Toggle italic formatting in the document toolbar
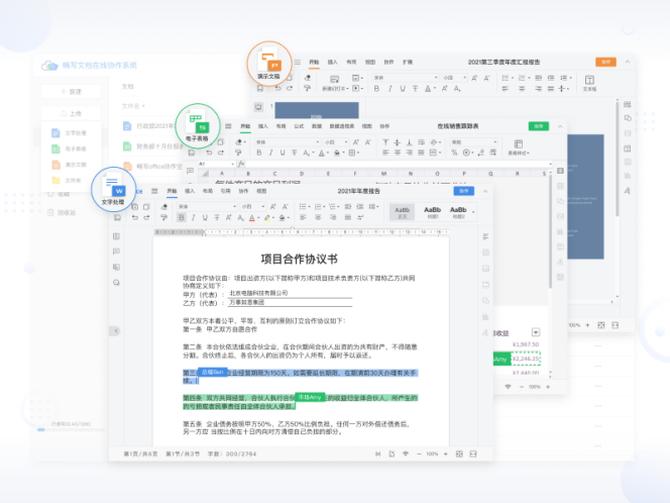This screenshot has width=670, height=503. click(194, 217)
